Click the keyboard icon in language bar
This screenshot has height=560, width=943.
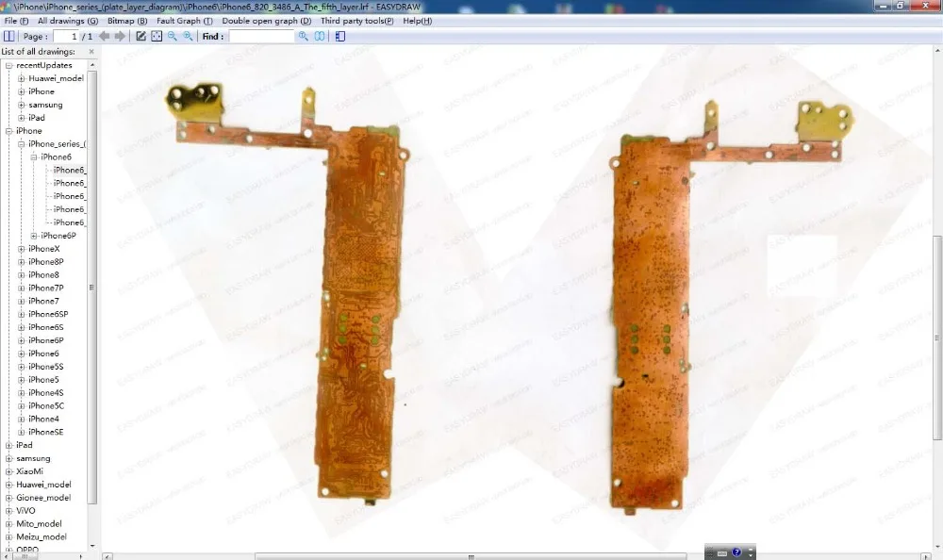pyautogui.click(x=722, y=552)
